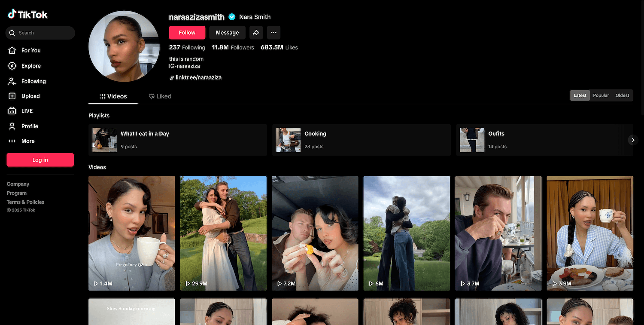Open the linktr.ee/naraaziza link

pos(198,78)
